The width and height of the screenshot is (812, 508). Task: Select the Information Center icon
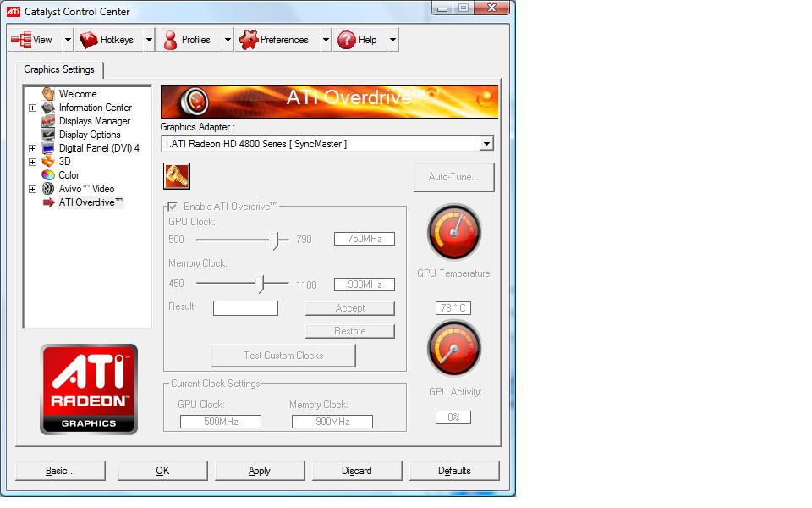tap(48, 108)
